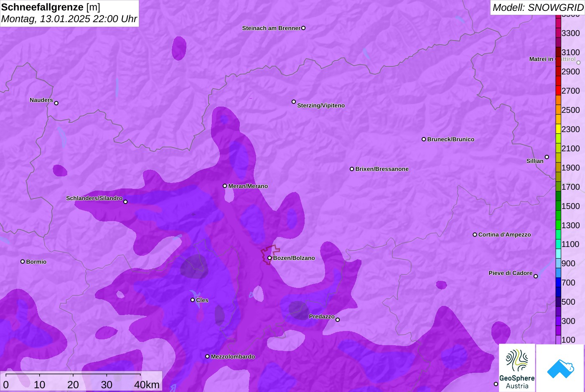Select the Bruneck/Brunico location dot
This screenshot has width=585, height=392.
tap(424, 139)
